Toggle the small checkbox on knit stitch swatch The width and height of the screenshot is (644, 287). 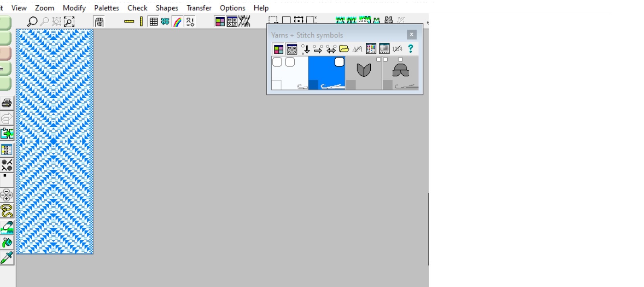[378, 59]
